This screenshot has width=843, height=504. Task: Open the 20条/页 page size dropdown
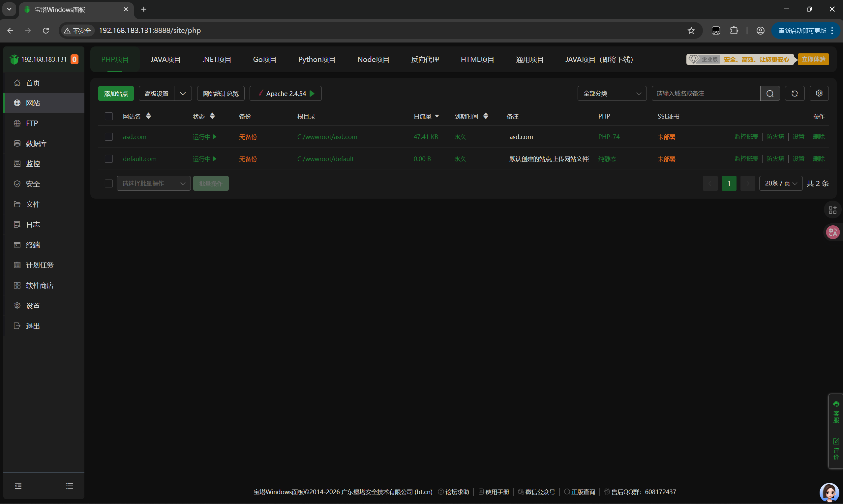pos(780,183)
